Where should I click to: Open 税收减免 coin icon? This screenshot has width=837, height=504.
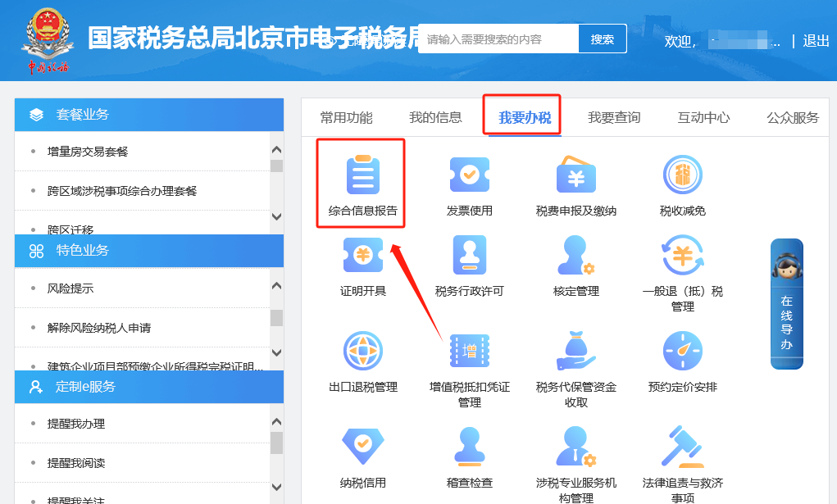(x=683, y=175)
